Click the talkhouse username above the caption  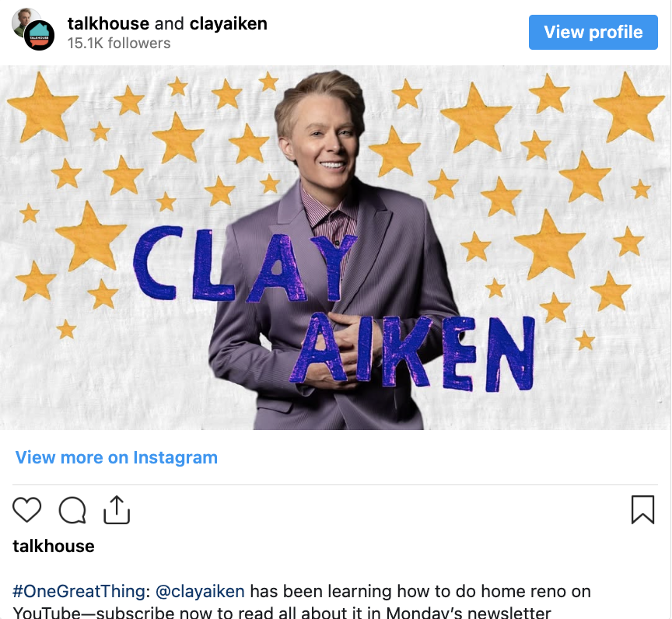pyautogui.click(x=54, y=546)
